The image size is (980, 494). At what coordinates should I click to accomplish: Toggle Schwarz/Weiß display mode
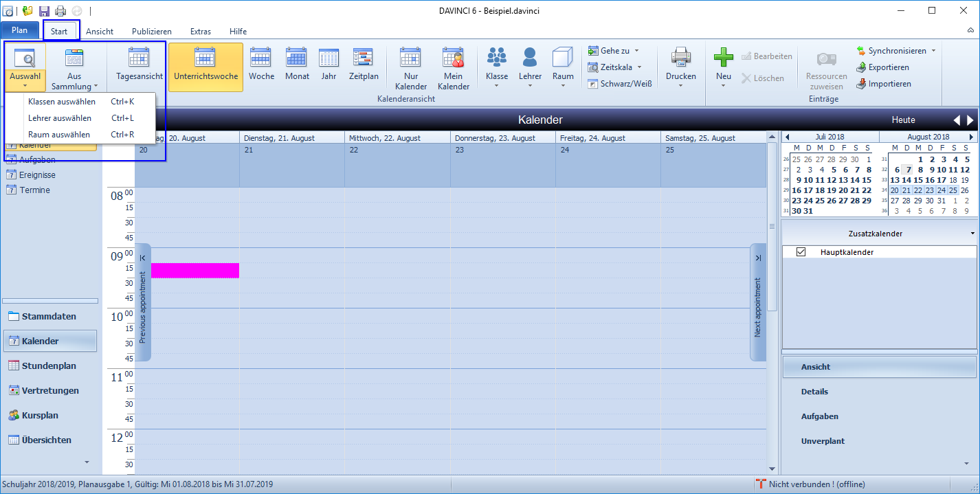[620, 84]
